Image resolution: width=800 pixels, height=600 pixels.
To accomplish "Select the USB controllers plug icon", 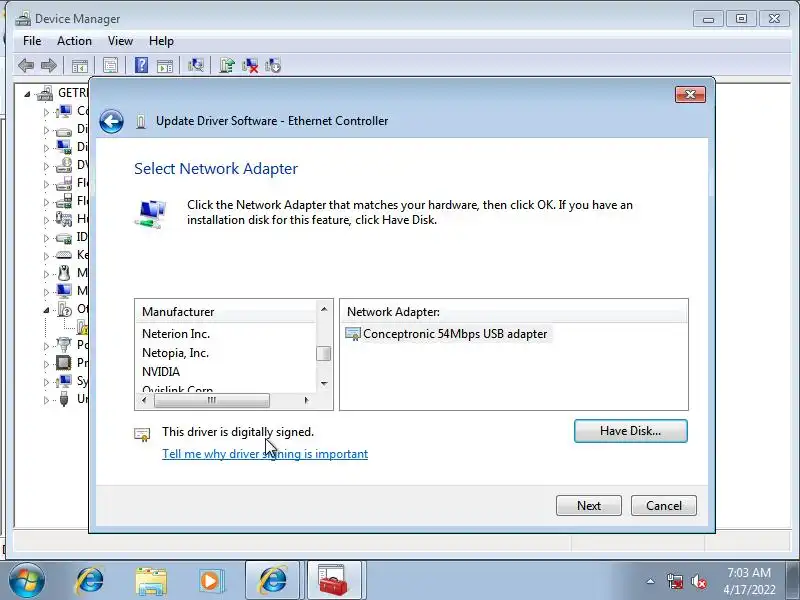I will tap(64, 398).
